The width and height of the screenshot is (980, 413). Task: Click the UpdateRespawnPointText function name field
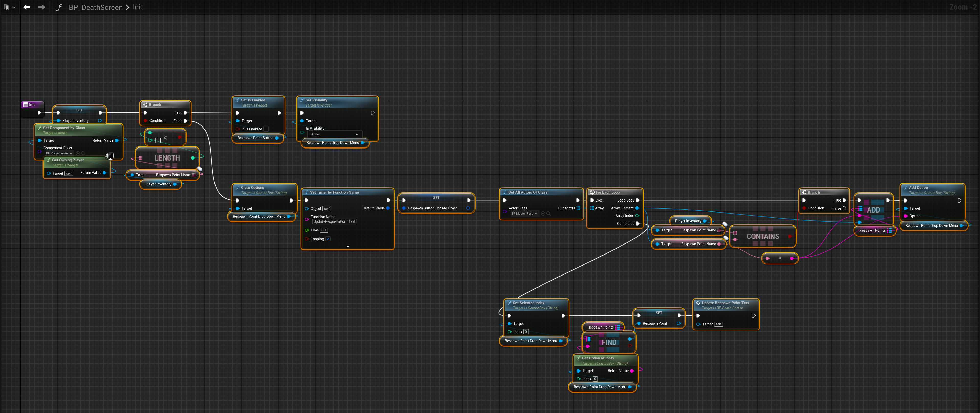334,221
